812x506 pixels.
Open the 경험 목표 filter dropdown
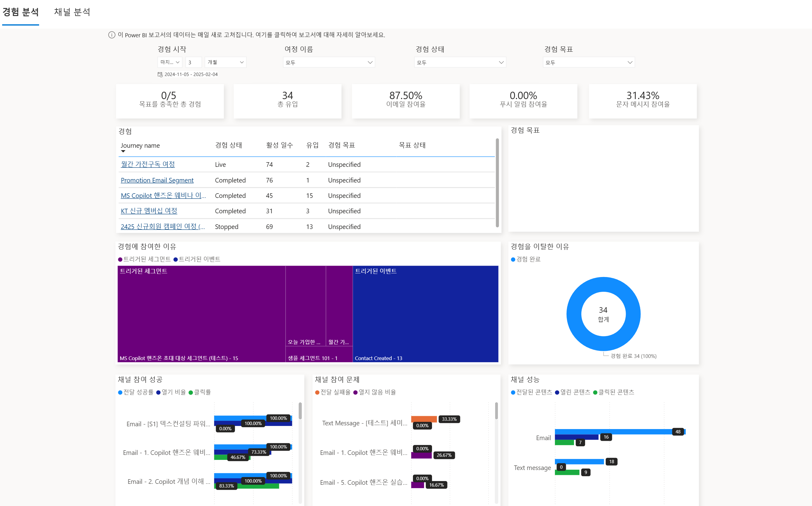(x=588, y=62)
